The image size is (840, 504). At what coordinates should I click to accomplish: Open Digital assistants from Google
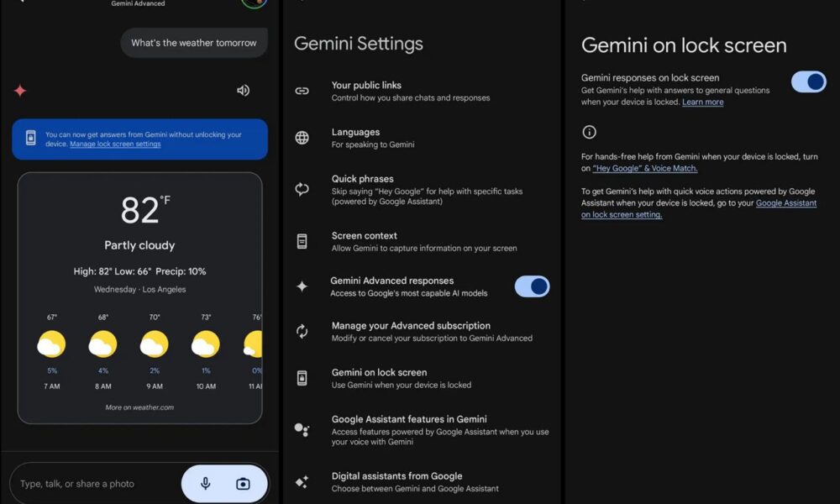click(423, 481)
